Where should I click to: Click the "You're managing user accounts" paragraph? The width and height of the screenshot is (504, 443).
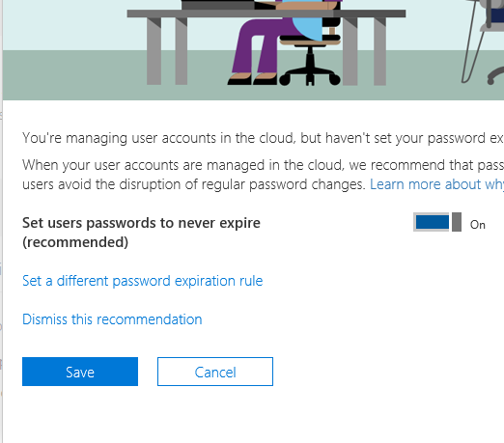pyautogui.click(x=263, y=138)
